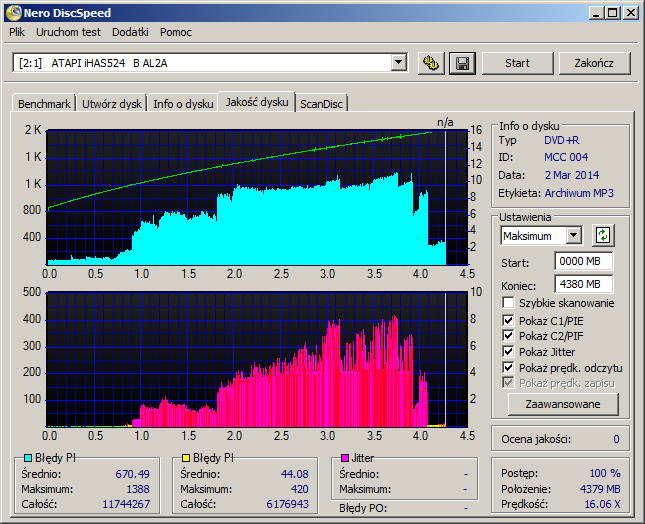Click the 2 Mar 2014 date value

[572, 175]
